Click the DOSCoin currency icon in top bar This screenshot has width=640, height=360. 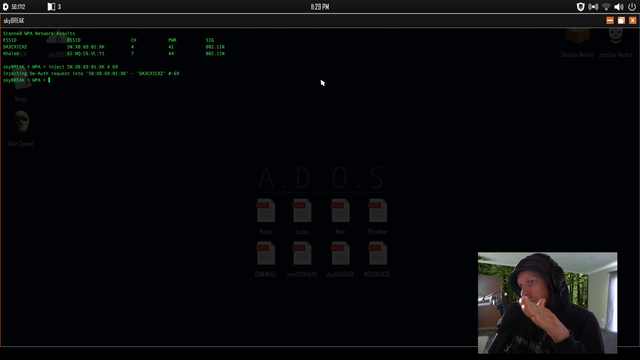[x=6, y=7]
